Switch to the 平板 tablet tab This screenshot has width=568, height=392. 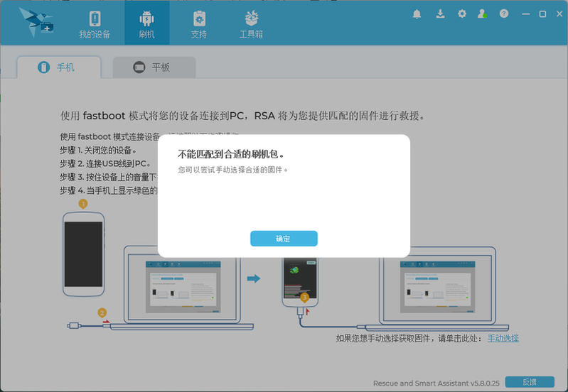click(154, 67)
